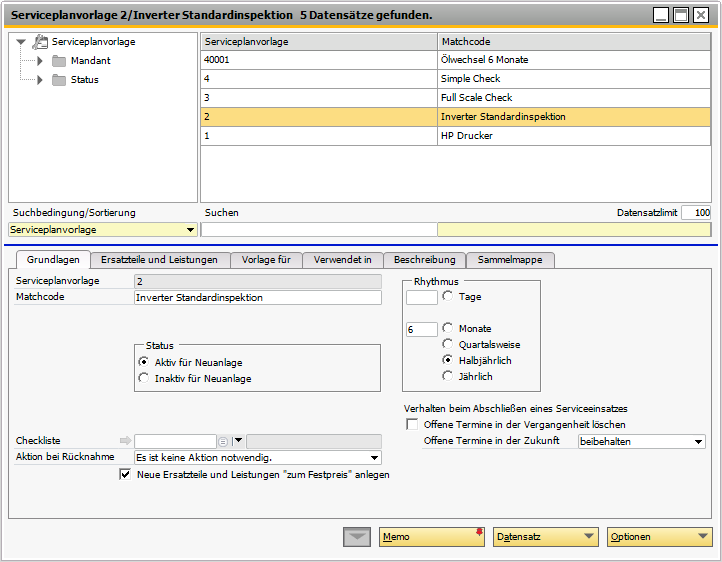Open Aktion bei Rücknahme dropdown
Image resolution: width=722 pixels, height=562 pixels.
(374, 458)
